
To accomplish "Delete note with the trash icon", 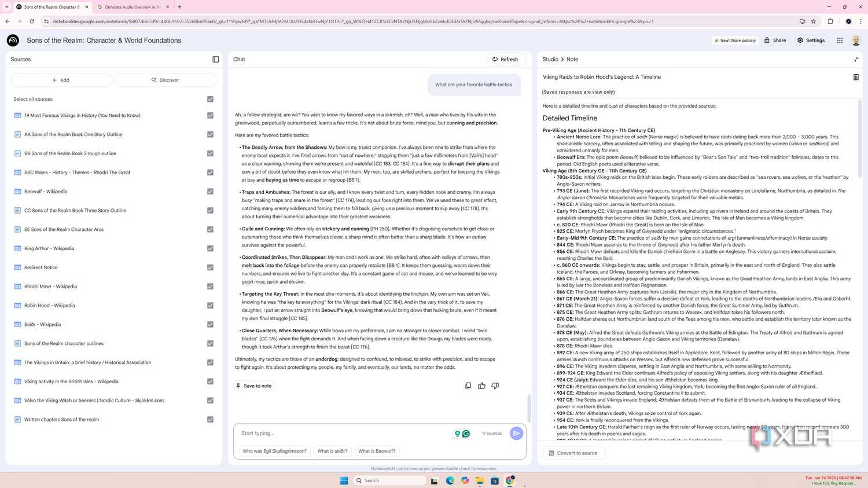I will click(856, 77).
